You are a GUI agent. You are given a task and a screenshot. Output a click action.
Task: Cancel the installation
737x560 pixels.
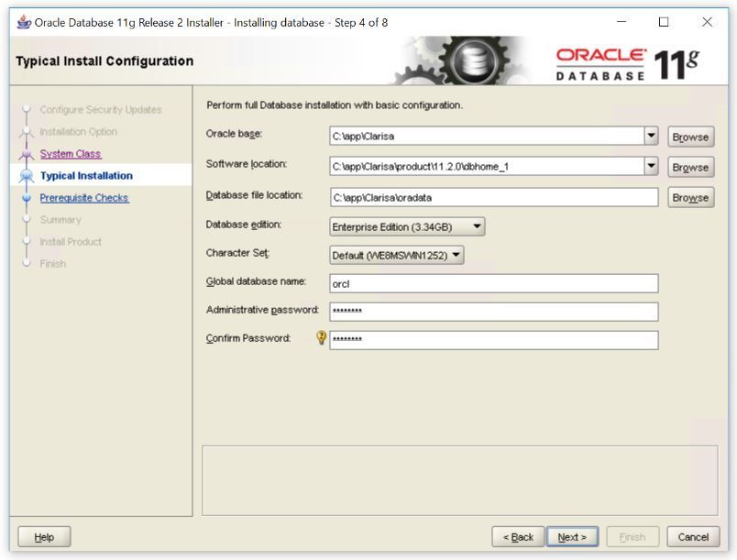pyautogui.click(x=693, y=536)
